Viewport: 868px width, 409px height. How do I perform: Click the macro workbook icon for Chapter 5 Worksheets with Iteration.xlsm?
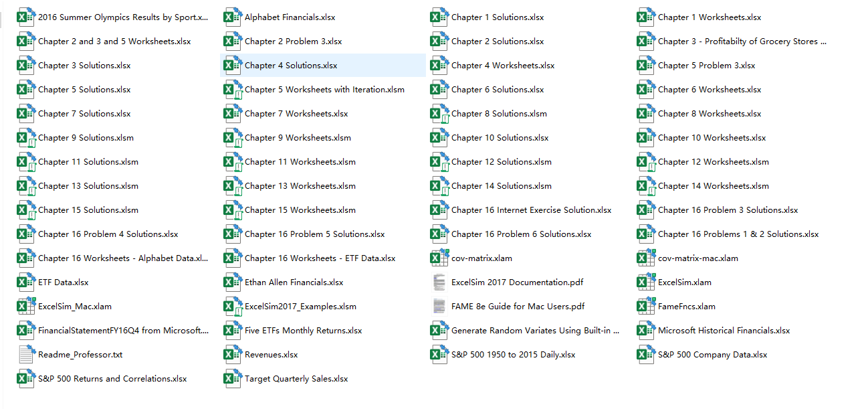coord(233,90)
